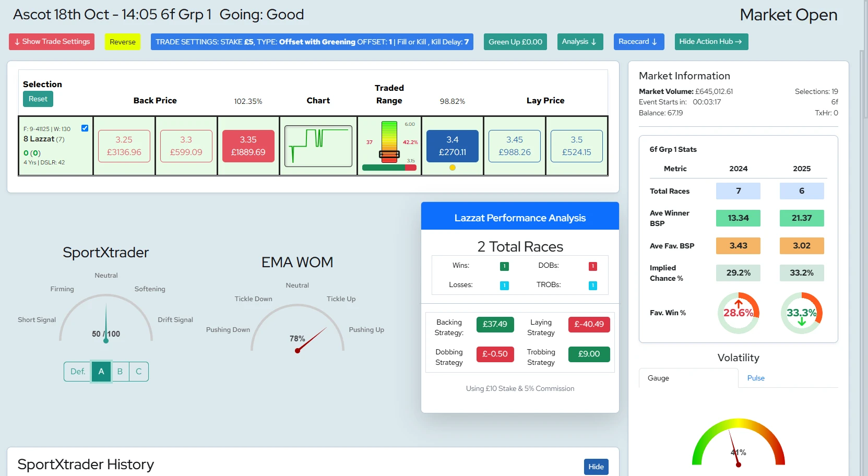
Task: Click the Losses blue count badge
Action: tap(504, 285)
